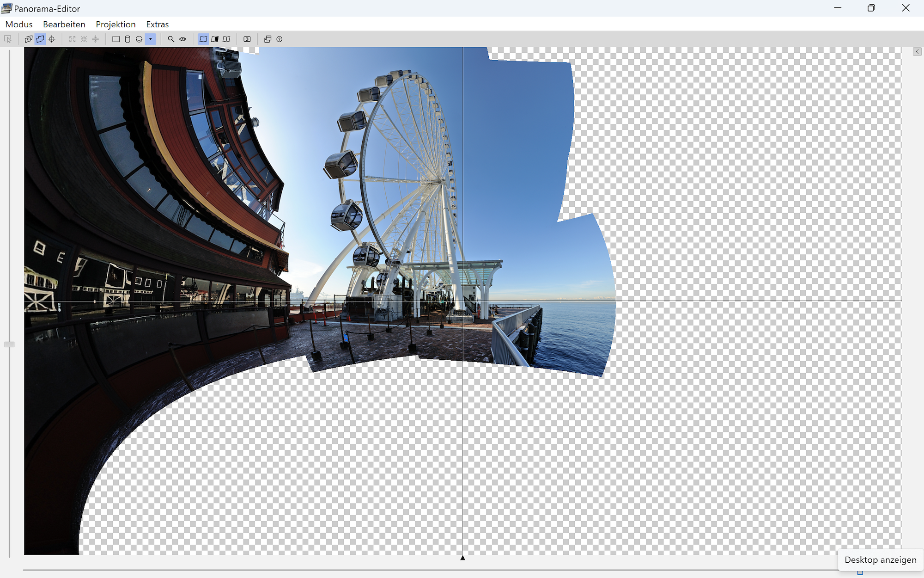Select the cylindrical projection icon
Image resolution: width=924 pixels, height=578 pixels.
pyautogui.click(x=128, y=39)
